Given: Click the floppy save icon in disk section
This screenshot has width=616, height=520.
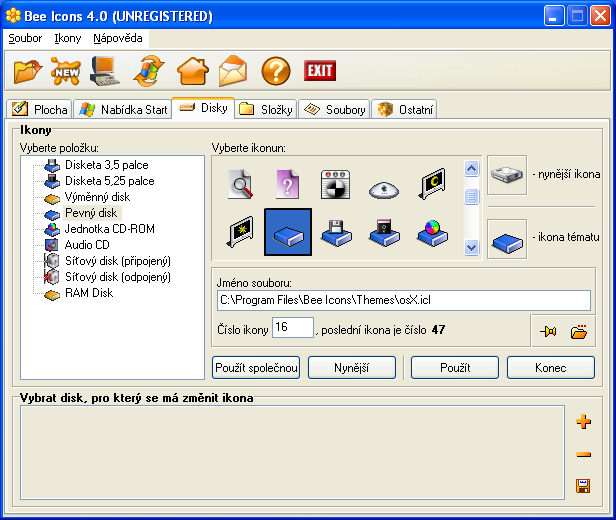Looking at the screenshot, I should coord(583,486).
